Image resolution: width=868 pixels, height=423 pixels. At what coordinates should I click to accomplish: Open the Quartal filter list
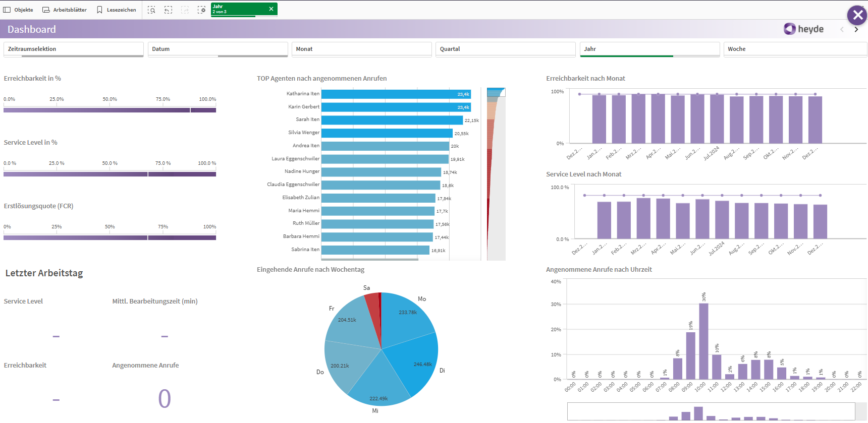coord(505,49)
